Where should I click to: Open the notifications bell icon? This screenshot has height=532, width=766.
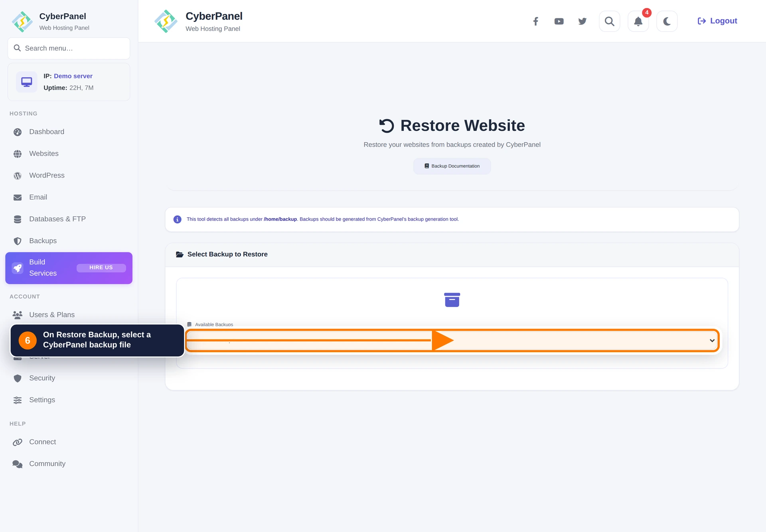(x=638, y=21)
